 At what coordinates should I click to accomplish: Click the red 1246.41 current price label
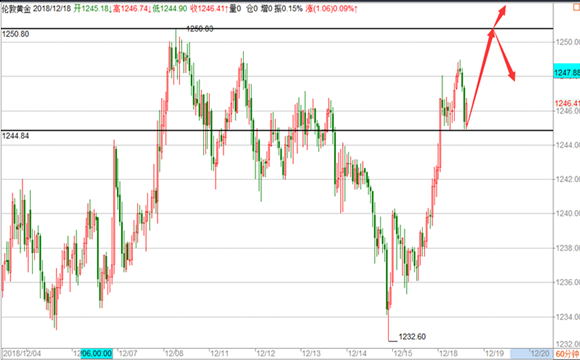(x=567, y=103)
